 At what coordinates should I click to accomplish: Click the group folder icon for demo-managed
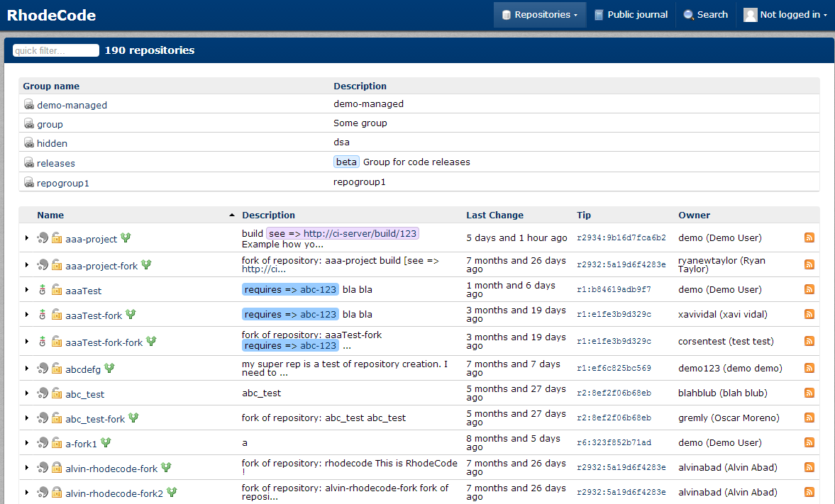tap(29, 104)
